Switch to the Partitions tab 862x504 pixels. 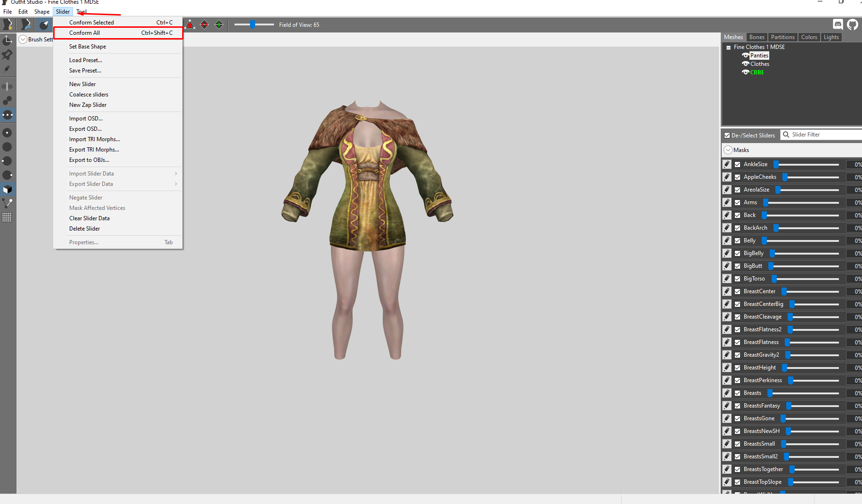[783, 37]
